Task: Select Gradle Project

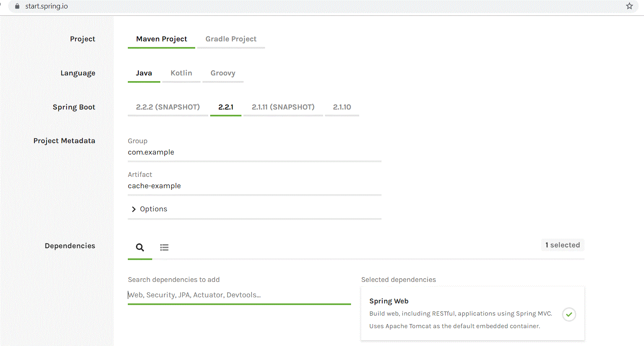Action: 231,39
